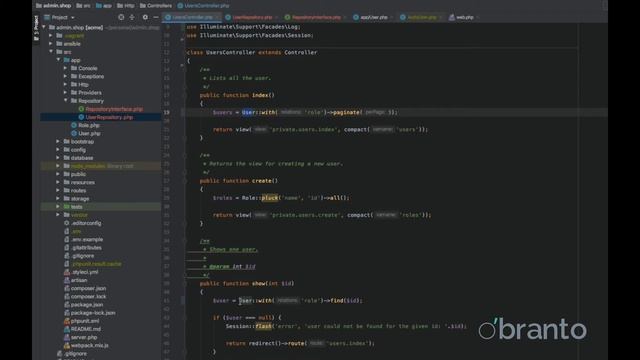The image size is (640, 360).
Task: Select User.php in project tree
Action: pos(89,133)
